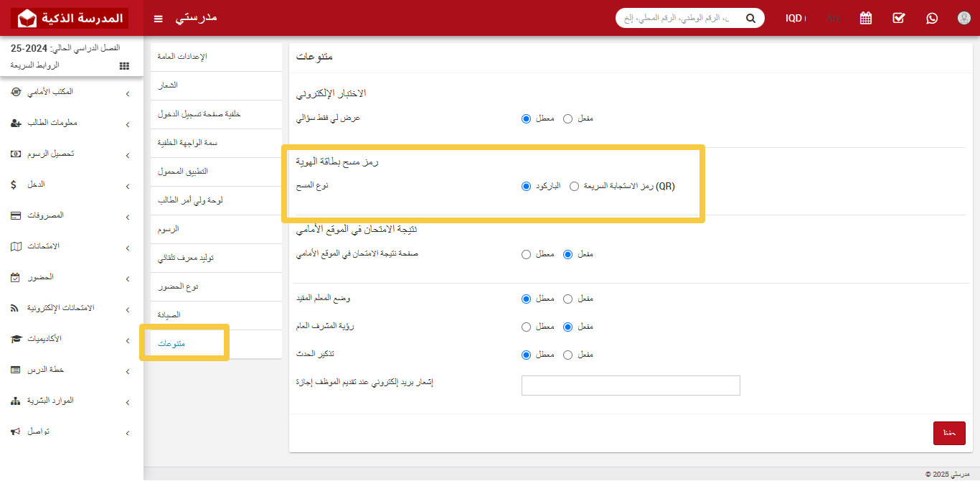The width and height of the screenshot is (980, 481).
Task: Click the tasks checkmark icon in header
Action: (898, 18)
